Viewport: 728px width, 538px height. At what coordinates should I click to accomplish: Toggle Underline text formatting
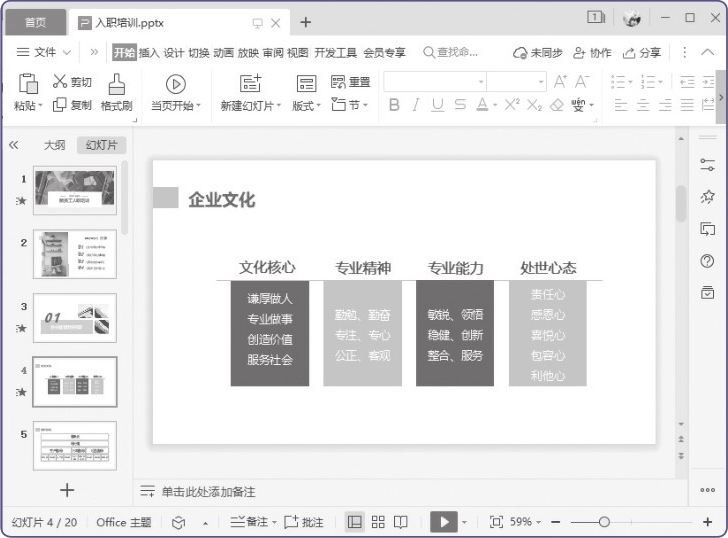click(437, 105)
